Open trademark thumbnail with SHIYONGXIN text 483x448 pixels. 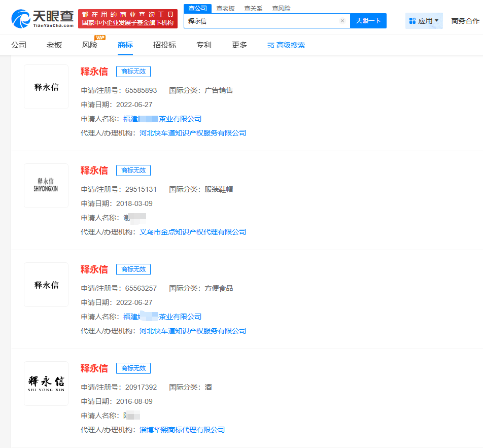(x=46, y=186)
